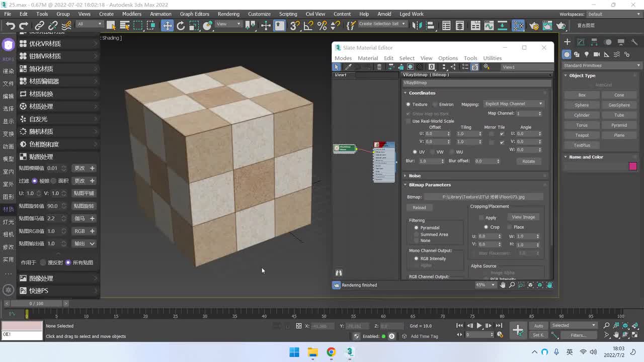Select the Move tool in main toolbar
Viewport: 644px width, 362px height.
point(167,26)
